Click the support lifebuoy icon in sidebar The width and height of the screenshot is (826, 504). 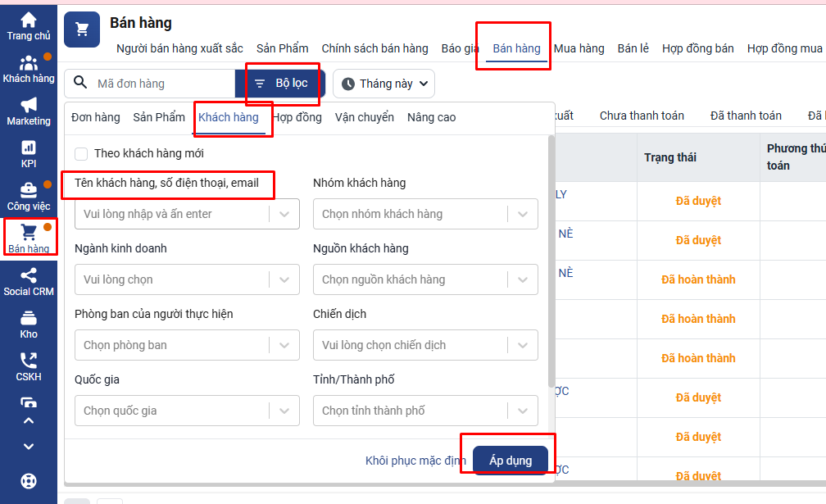click(29, 481)
